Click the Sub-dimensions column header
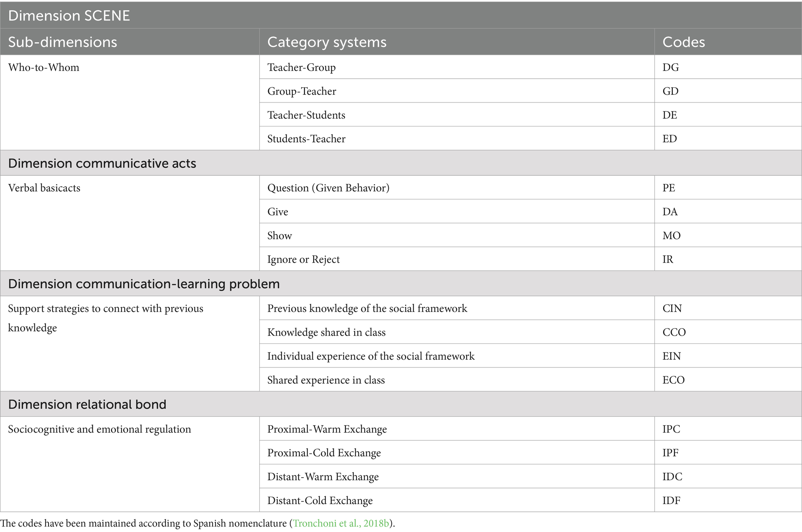Viewport: 802px width, 532px height. click(x=130, y=42)
